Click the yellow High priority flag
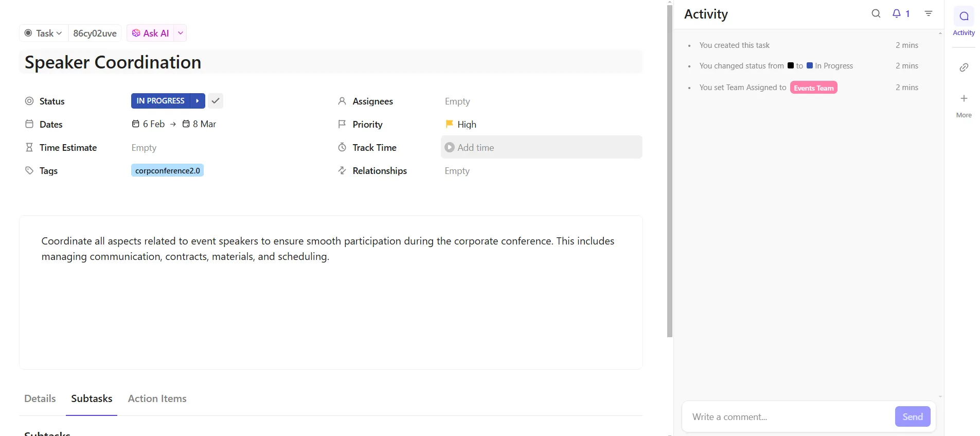The height and width of the screenshot is (436, 980). (449, 124)
